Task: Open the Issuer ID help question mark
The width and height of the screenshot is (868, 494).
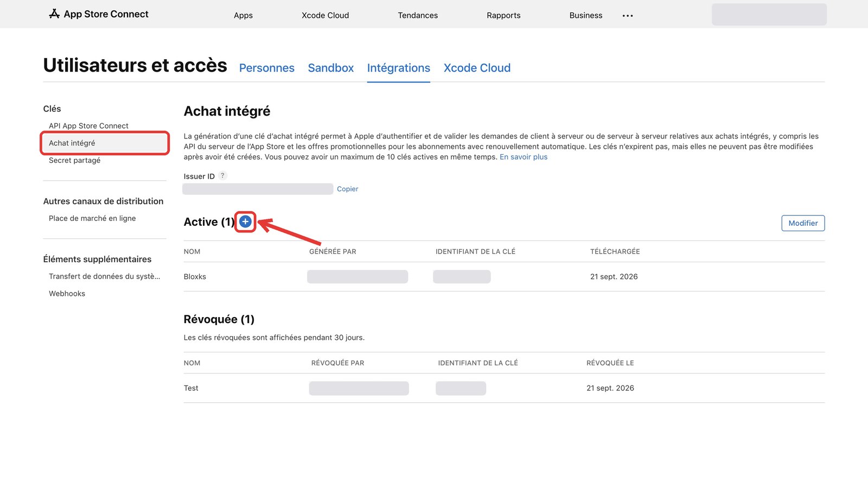Action: [222, 176]
